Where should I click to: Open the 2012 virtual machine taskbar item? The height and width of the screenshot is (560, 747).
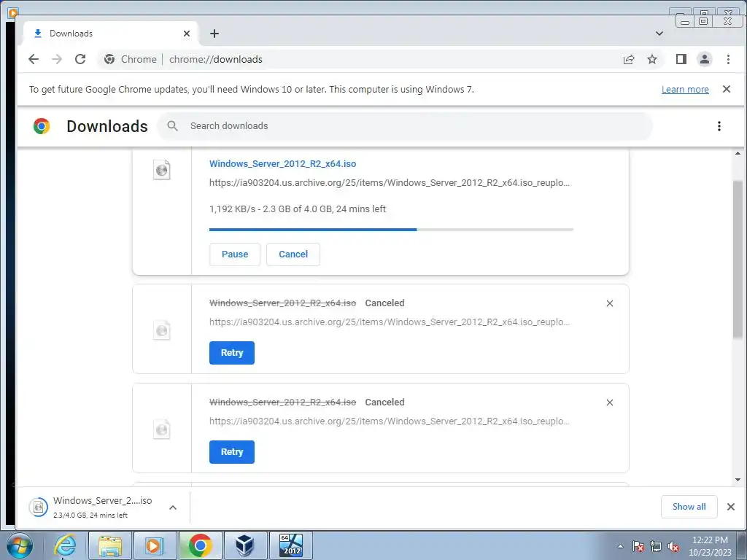[291, 545]
